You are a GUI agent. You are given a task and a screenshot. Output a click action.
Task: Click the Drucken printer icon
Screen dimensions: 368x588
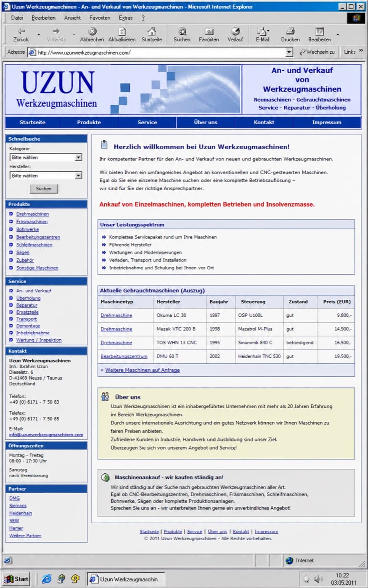[290, 31]
